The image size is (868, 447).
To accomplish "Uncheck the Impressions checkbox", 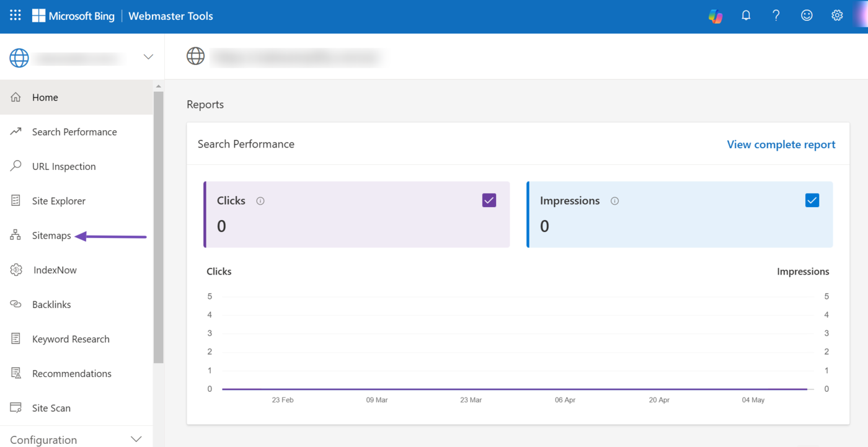I will point(812,200).
